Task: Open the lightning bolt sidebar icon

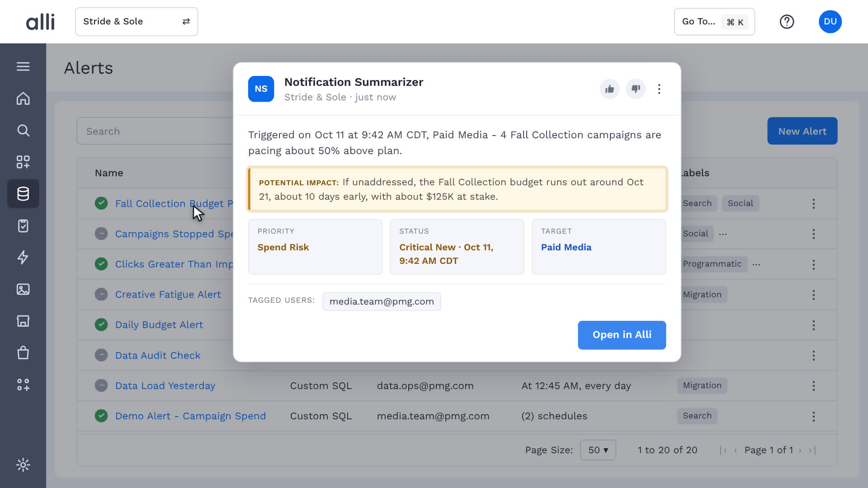Action: 23,258
